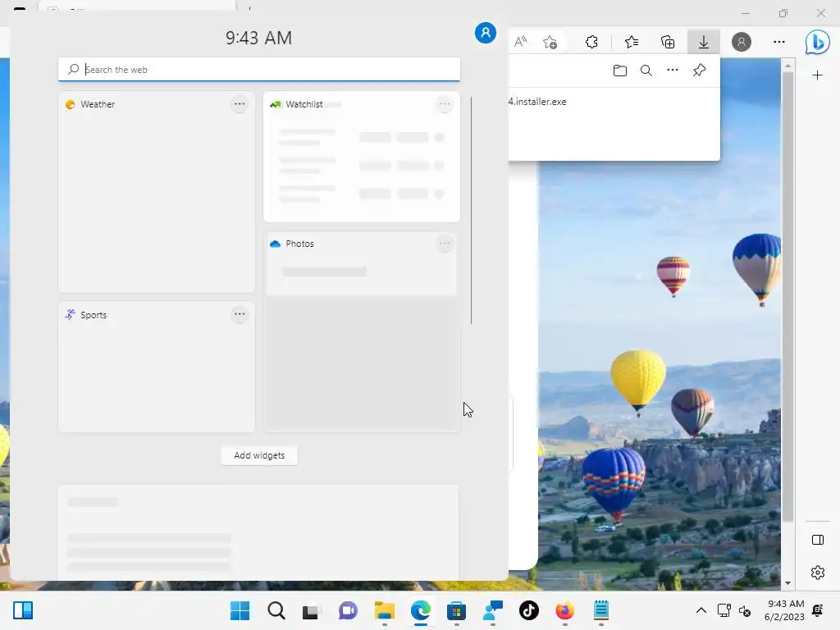This screenshot has width=840, height=630.
Task: Add this page to favorites in Edge
Action: point(550,42)
